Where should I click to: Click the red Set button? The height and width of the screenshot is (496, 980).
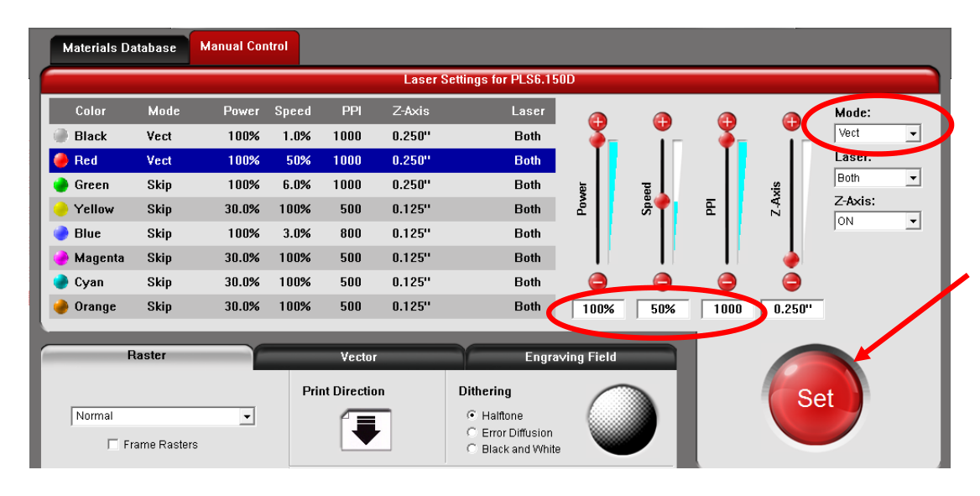[x=815, y=398]
